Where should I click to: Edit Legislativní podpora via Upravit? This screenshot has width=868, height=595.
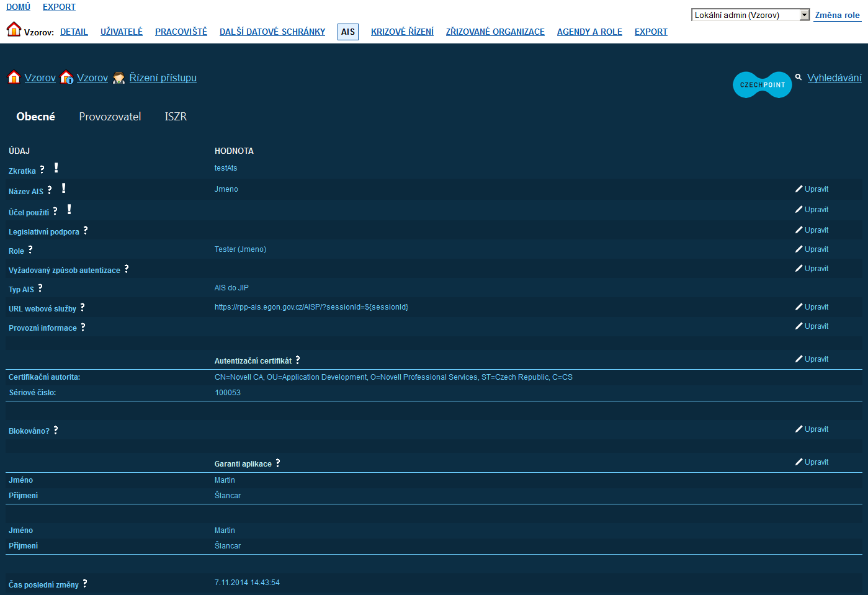tap(812, 230)
